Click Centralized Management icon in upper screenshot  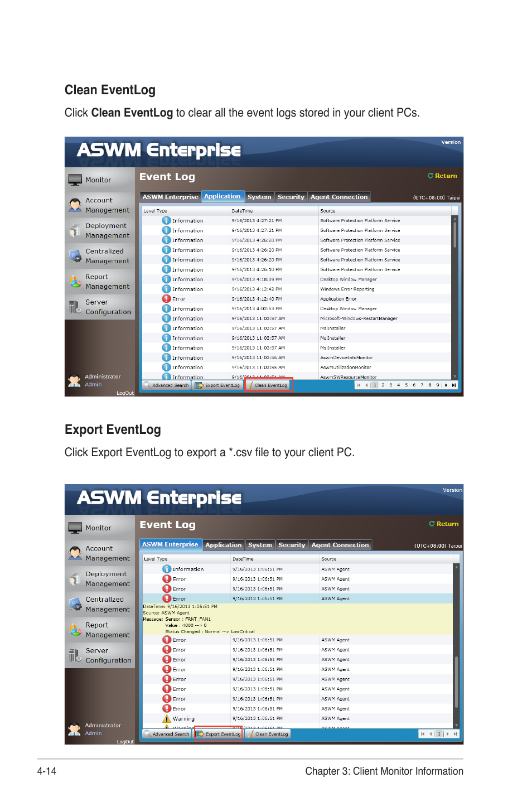click(x=75, y=256)
